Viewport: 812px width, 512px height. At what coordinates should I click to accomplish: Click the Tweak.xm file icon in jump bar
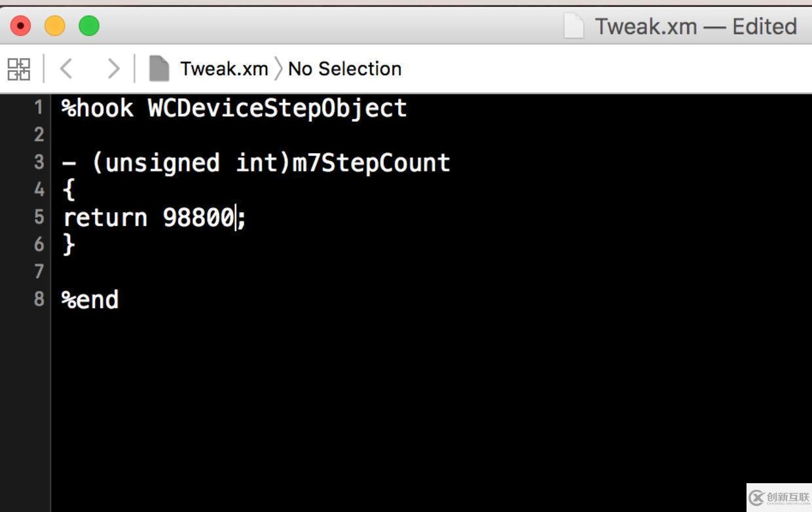pyautogui.click(x=158, y=69)
